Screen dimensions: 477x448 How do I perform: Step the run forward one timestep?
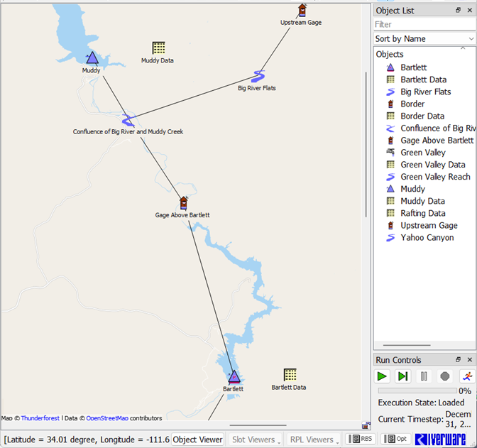point(403,376)
